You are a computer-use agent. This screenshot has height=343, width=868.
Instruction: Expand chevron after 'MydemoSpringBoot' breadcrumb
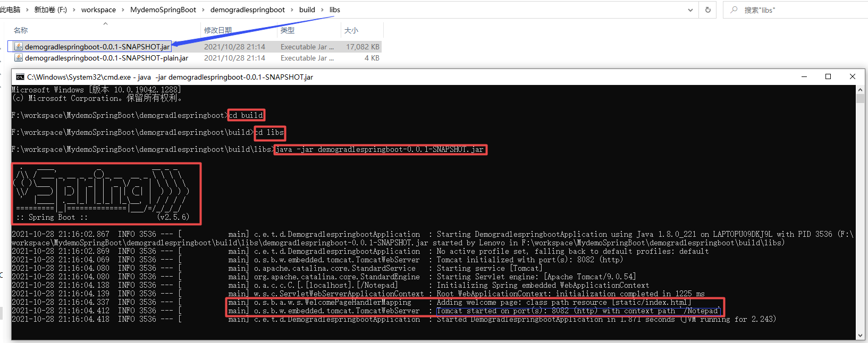click(x=203, y=10)
